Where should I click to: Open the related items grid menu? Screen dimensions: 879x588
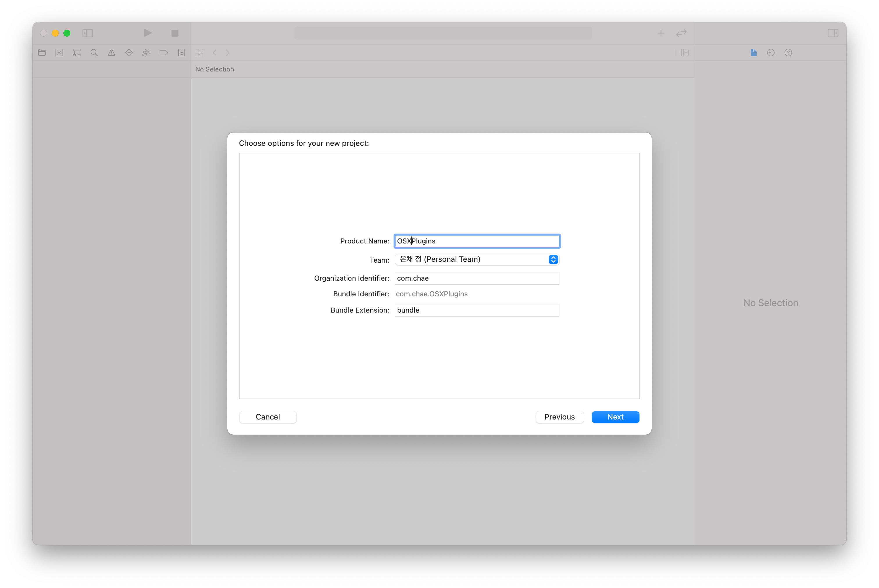click(199, 53)
